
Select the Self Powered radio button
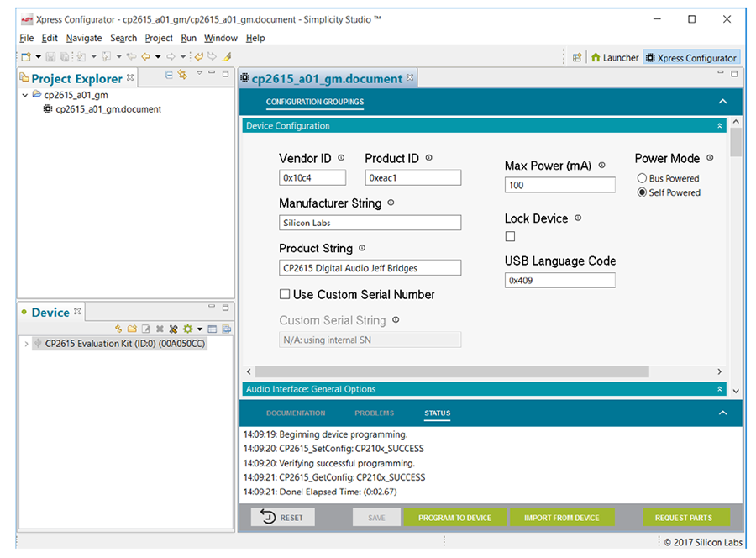pos(642,192)
